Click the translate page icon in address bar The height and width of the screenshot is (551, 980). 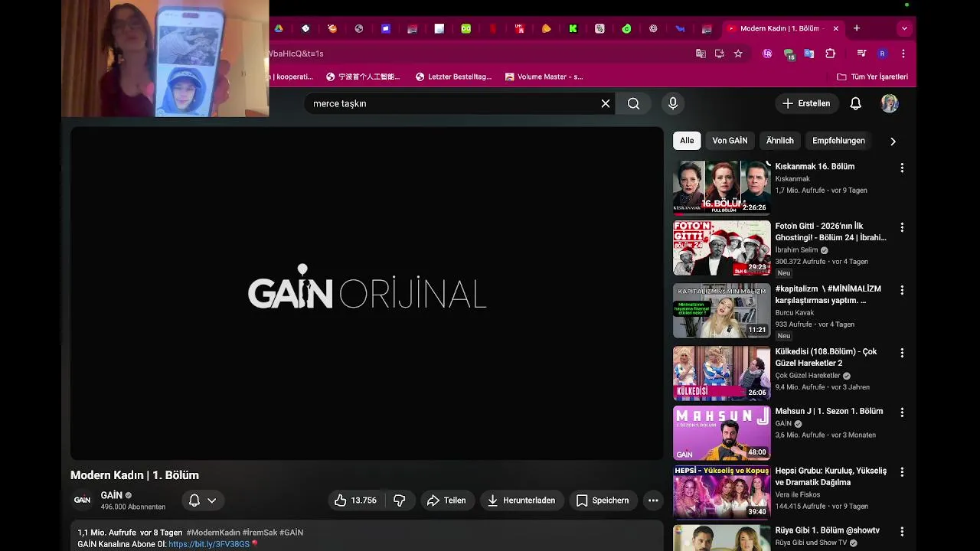[701, 54]
